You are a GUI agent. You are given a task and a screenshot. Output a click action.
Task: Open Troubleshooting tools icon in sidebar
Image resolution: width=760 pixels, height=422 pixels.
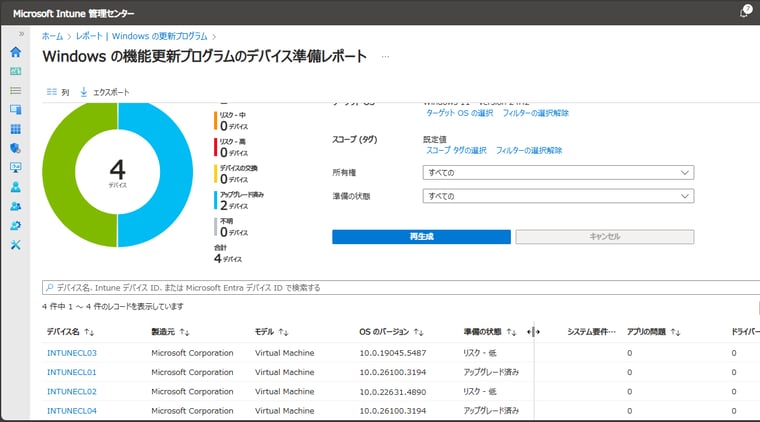point(16,245)
